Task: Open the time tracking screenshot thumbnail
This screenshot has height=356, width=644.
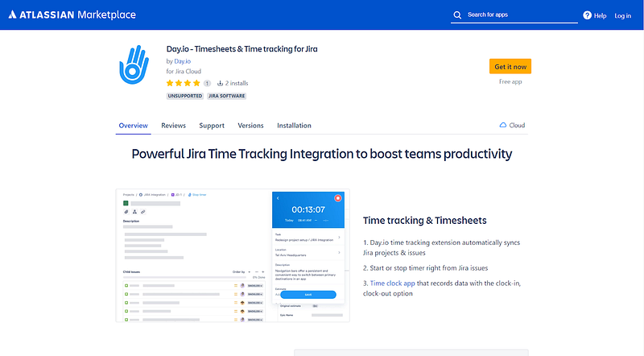Action: pos(233,255)
